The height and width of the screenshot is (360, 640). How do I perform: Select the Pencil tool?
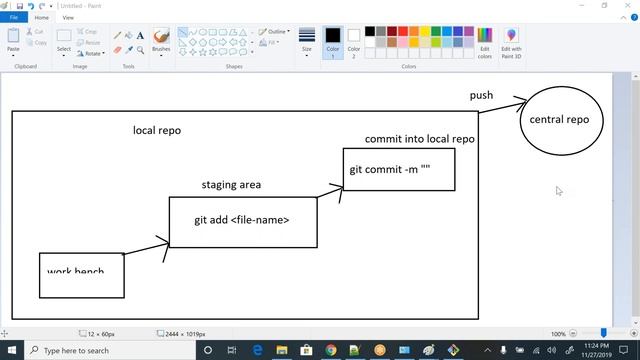click(118, 36)
